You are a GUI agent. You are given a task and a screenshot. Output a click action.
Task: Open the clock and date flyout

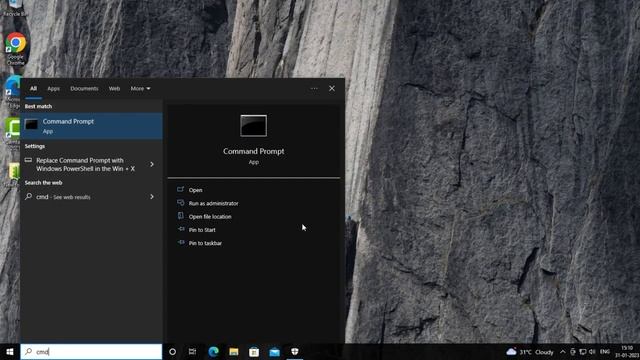pos(627,351)
